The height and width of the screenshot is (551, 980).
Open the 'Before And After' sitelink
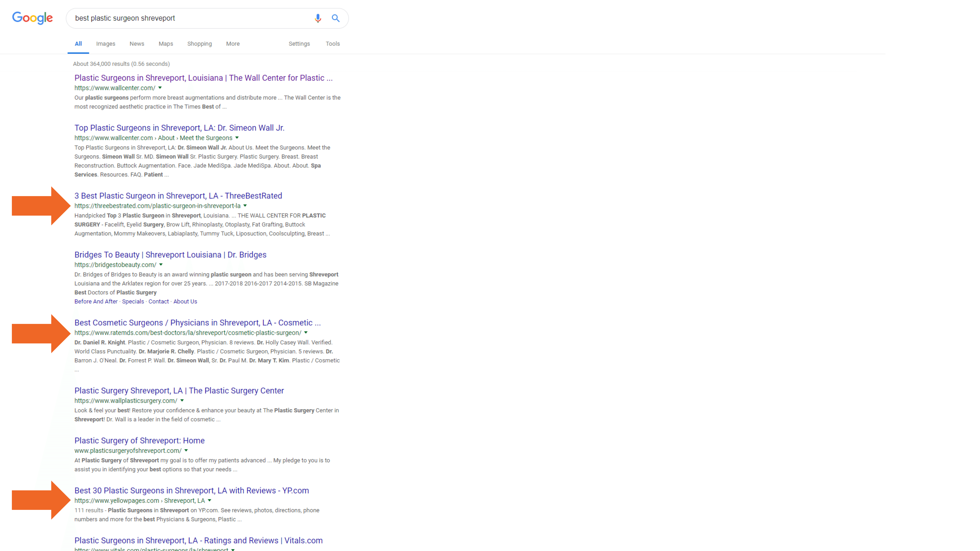96,302
